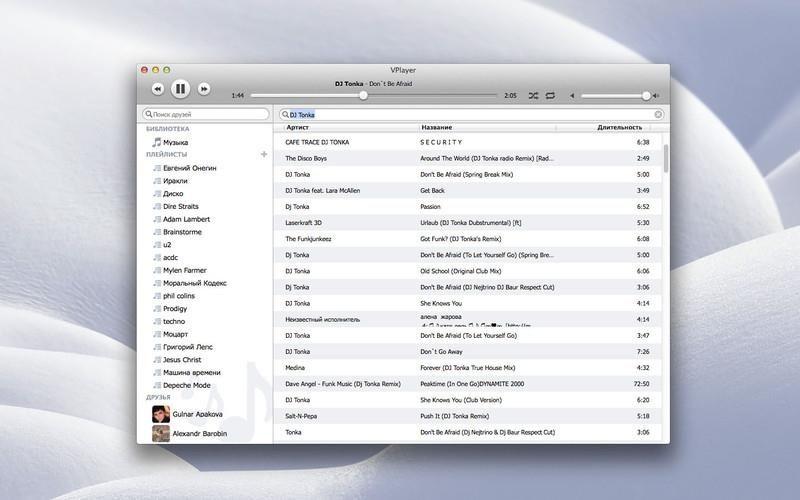Select She Knows You (Club Version)
This screenshot has width=800, height=500.
pyautogui.click(x=467, y=400)
